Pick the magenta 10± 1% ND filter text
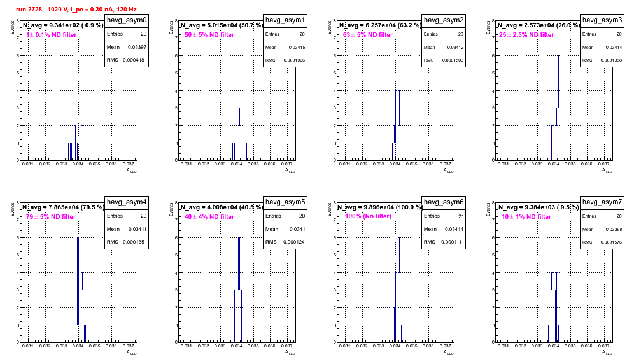This screenshot has width=634, height=364. (x=526, y=217)
